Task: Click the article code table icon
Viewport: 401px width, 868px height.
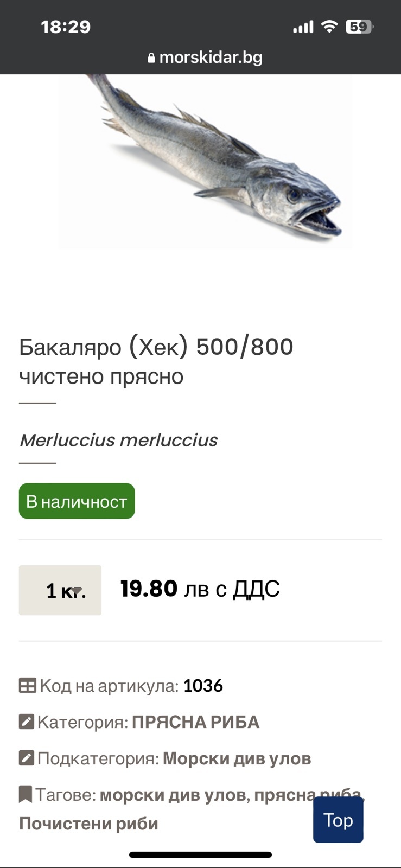Action: pos(27,686)
